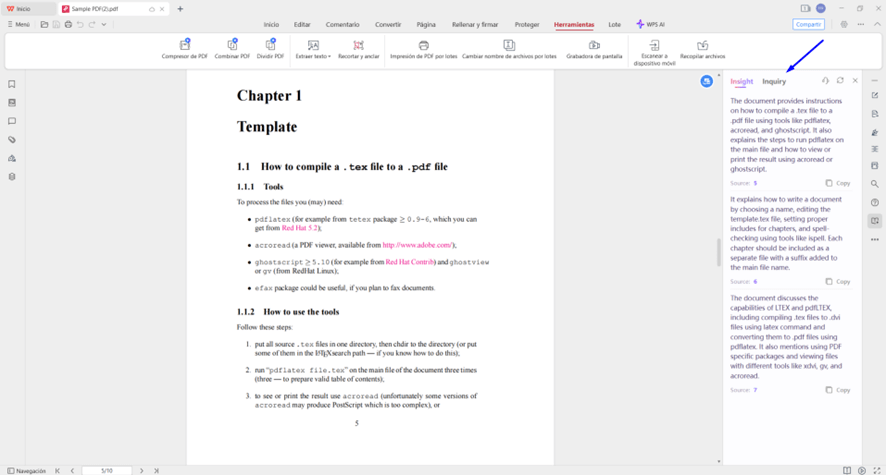Switch to the Convertir ribbon tab
This screenshot has width=886, height=475.
pyautogui.click(x=388, y=24)
